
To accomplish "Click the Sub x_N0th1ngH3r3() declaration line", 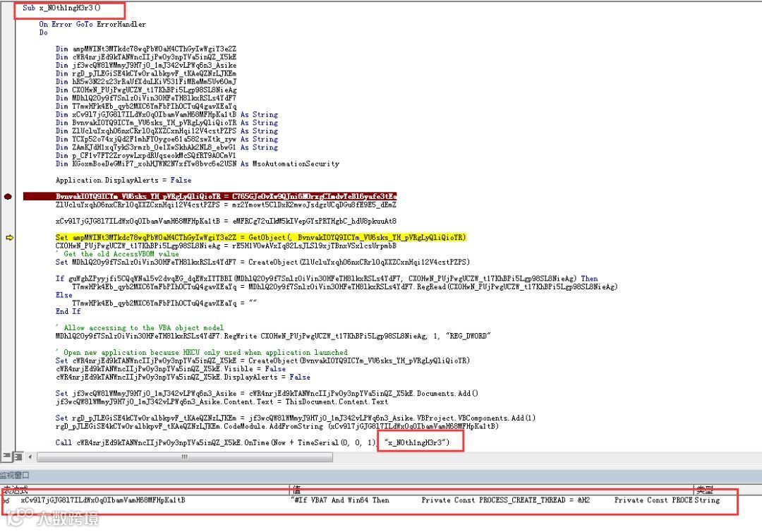I will 61,8.
